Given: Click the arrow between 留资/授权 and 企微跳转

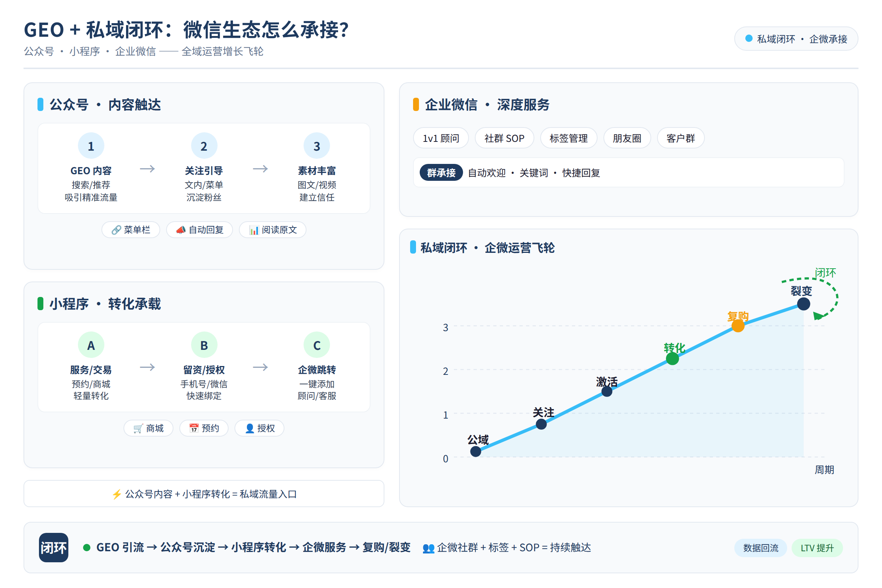Looking at the screenshot, I should [260, 367].
